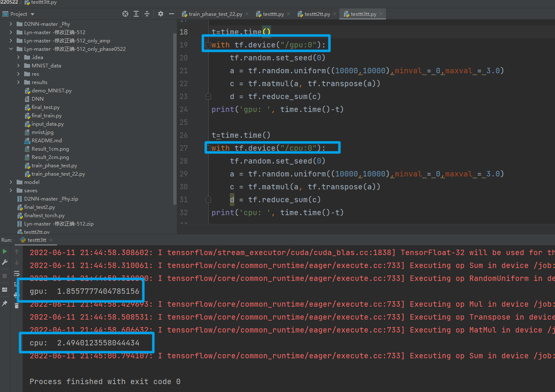Screen dimensions: 555x392
Task: Close the testtt3tt.py editor tab
Action: coord(381,14)
